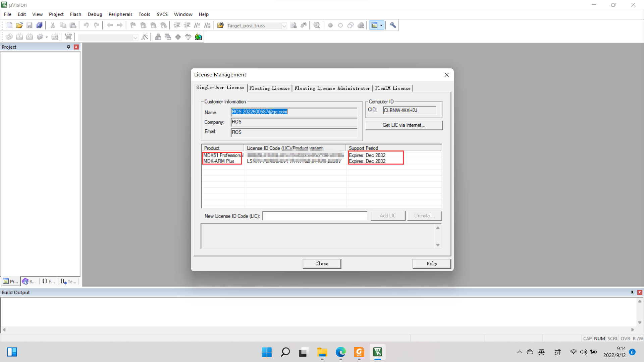
Task: Click the Pack Installer icon
Action: coord(198,37)
